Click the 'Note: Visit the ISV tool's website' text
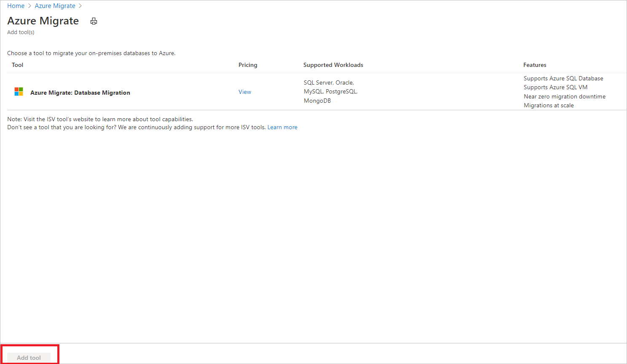The image size is (627, 364). (100, 119)
